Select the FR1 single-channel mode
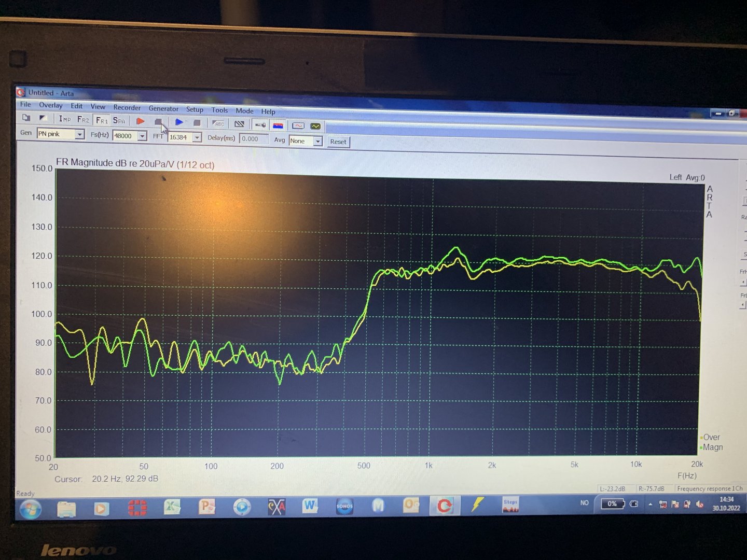Viewport: 747px width, 560px height. pyautogui.click(x=102, y=120)
